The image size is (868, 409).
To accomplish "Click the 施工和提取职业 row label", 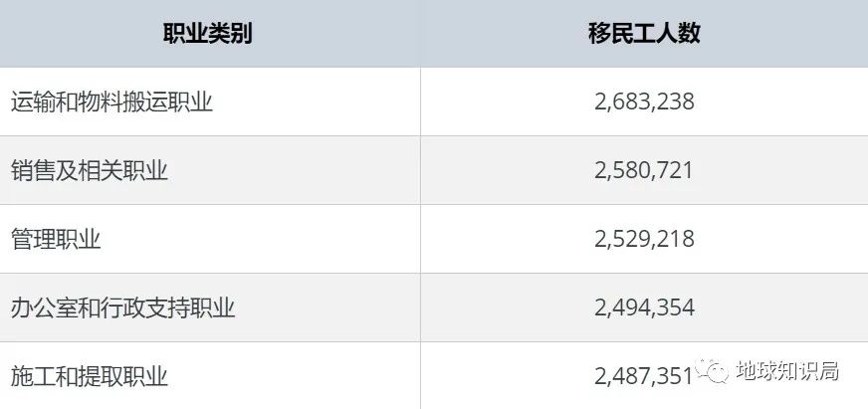I will click(x=90, y=376).
